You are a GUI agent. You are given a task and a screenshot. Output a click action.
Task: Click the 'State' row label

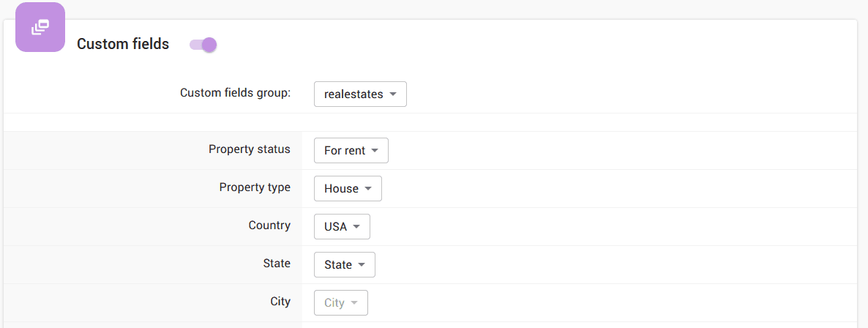click(277, 264)
